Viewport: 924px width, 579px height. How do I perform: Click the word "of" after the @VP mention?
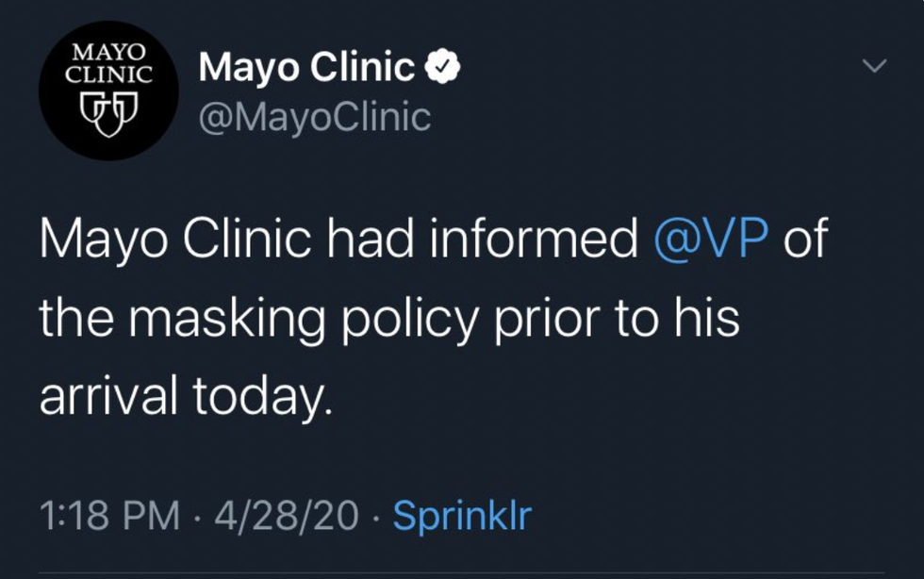pyautogui.click(x=805, y=241)
